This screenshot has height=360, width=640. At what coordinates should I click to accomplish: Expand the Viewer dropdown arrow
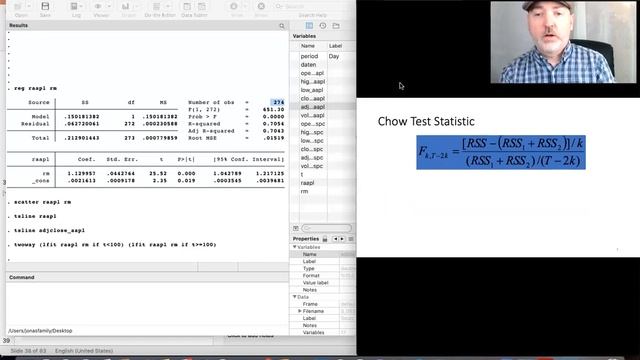[x=109, y=7]
